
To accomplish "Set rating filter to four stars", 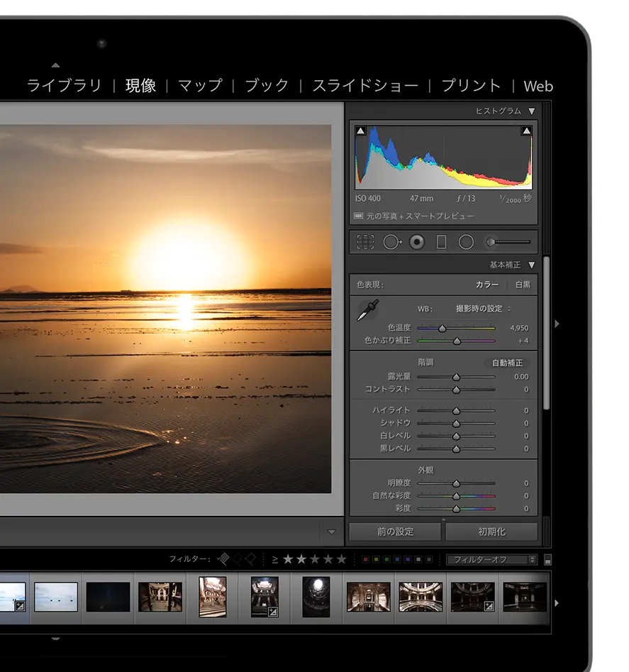I will [328, 559].
